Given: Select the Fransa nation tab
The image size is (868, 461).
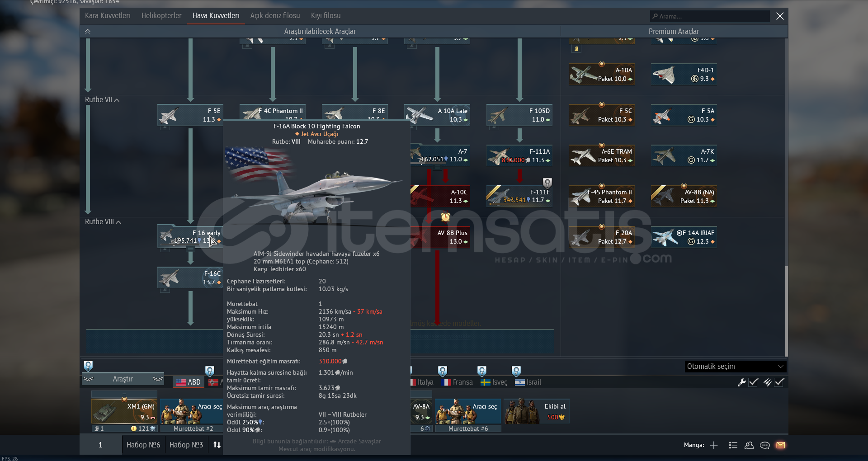Looking at the screenshot, I should [x=457, y=382].
